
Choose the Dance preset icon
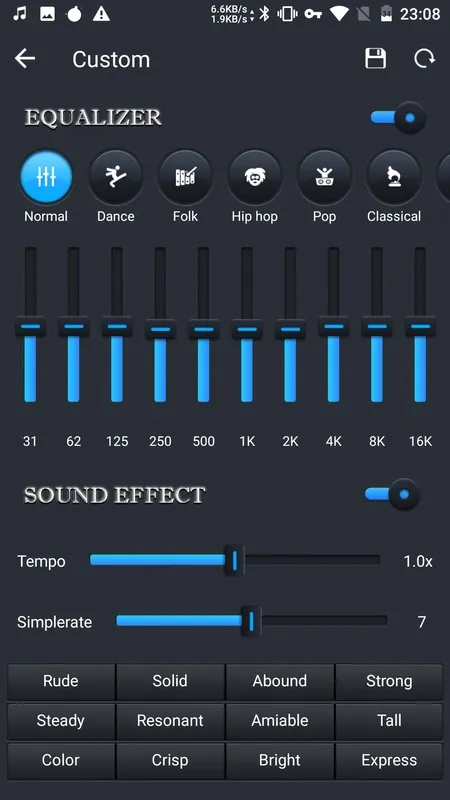(x=116, y=177)
